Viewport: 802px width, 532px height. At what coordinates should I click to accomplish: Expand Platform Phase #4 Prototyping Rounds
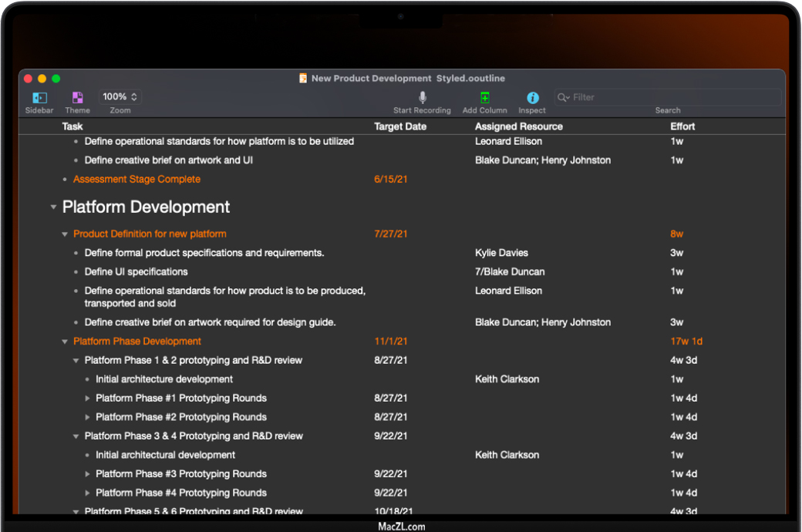point(87,493)
